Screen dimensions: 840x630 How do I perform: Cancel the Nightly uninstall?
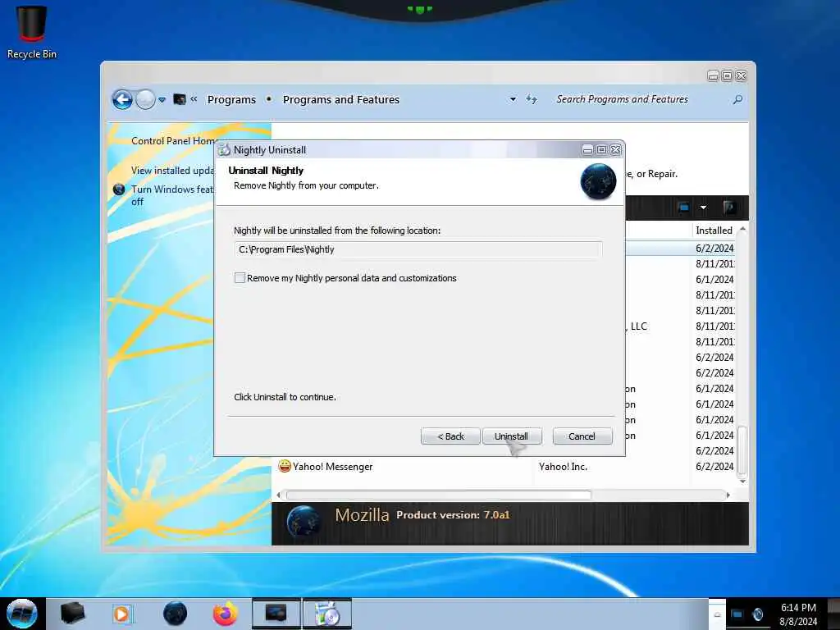(582, 436)
